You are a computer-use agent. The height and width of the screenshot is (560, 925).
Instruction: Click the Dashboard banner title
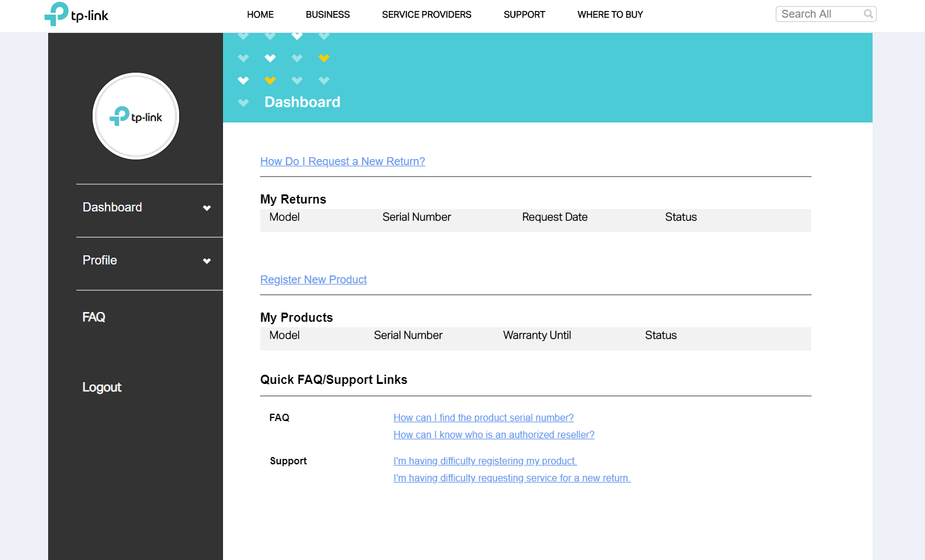tap(302, 102)
